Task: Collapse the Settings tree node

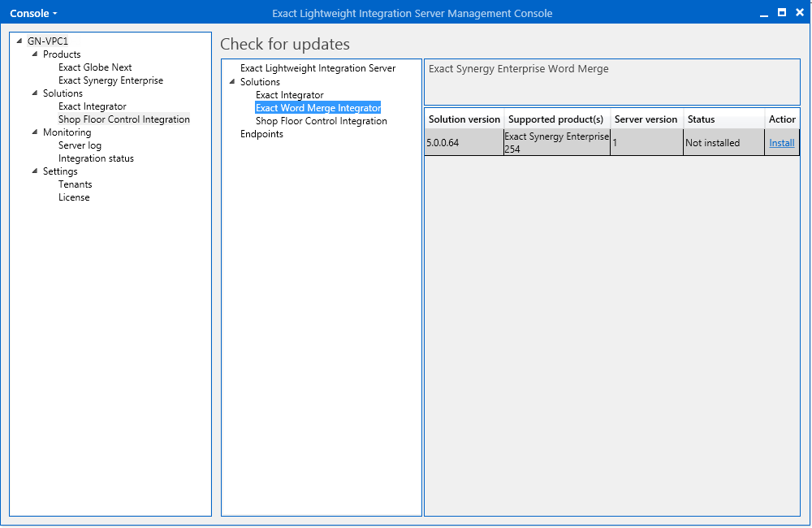Action: click(x=35, y=171)
